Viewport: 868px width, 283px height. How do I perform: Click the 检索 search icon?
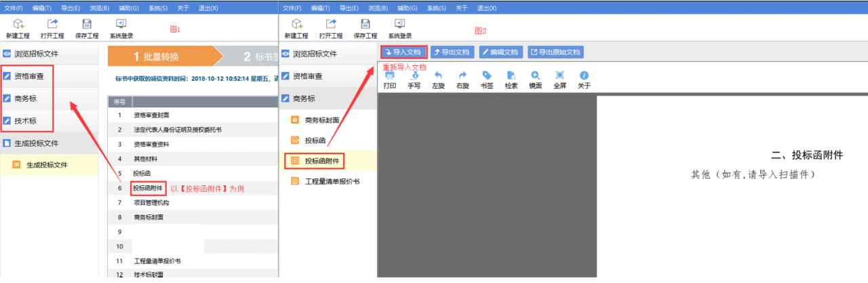(511, 80)
